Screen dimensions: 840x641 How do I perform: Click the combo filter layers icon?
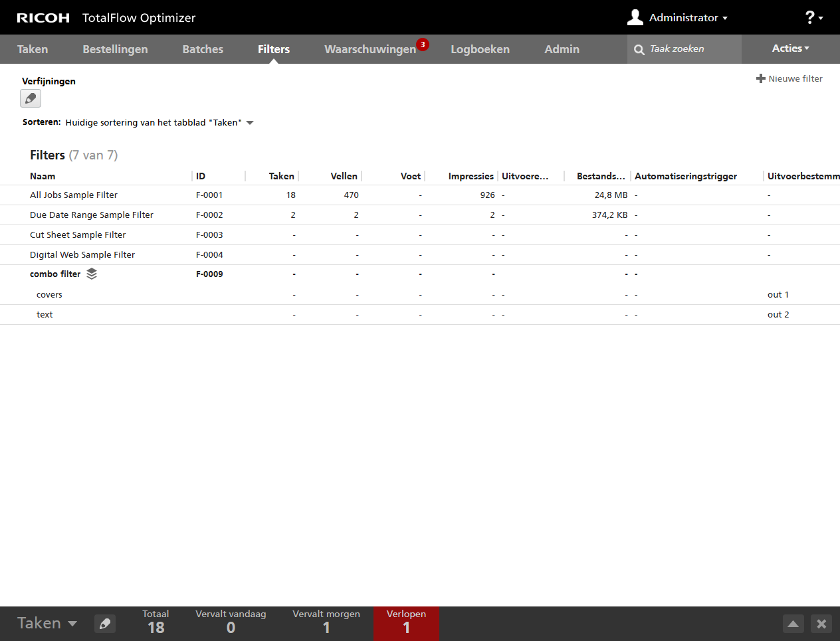click(92, 274)
